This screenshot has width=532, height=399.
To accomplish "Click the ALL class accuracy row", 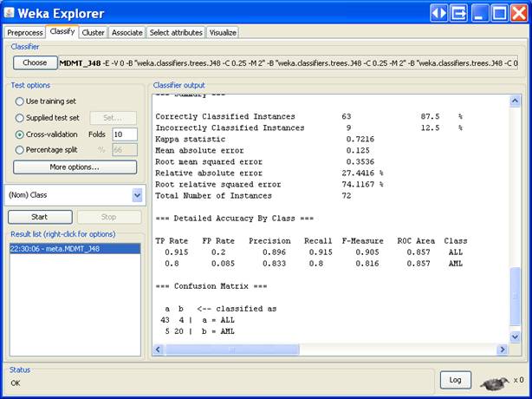I will pyautogui.click(x=314, y=252).
